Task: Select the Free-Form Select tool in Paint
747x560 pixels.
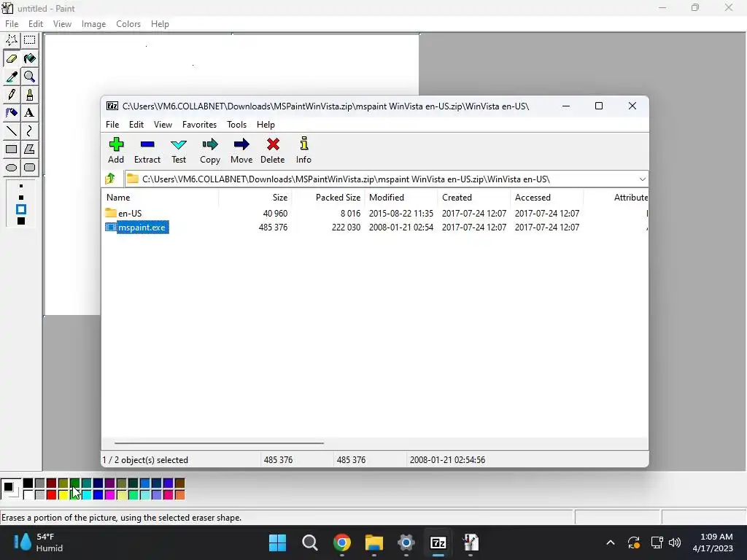Action: 12,41
